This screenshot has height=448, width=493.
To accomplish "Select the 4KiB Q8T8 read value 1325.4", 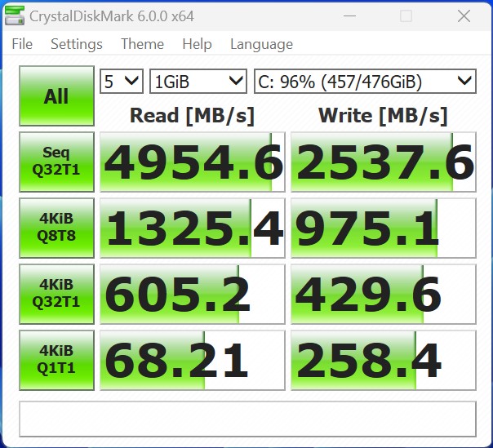I will click(193, 228).
